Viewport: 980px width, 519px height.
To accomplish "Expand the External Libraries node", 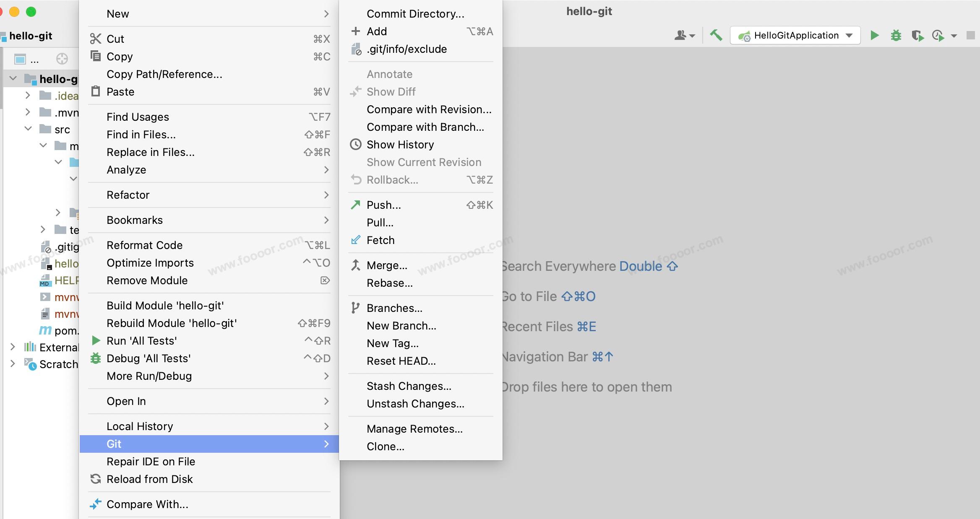I will [13, 347].
